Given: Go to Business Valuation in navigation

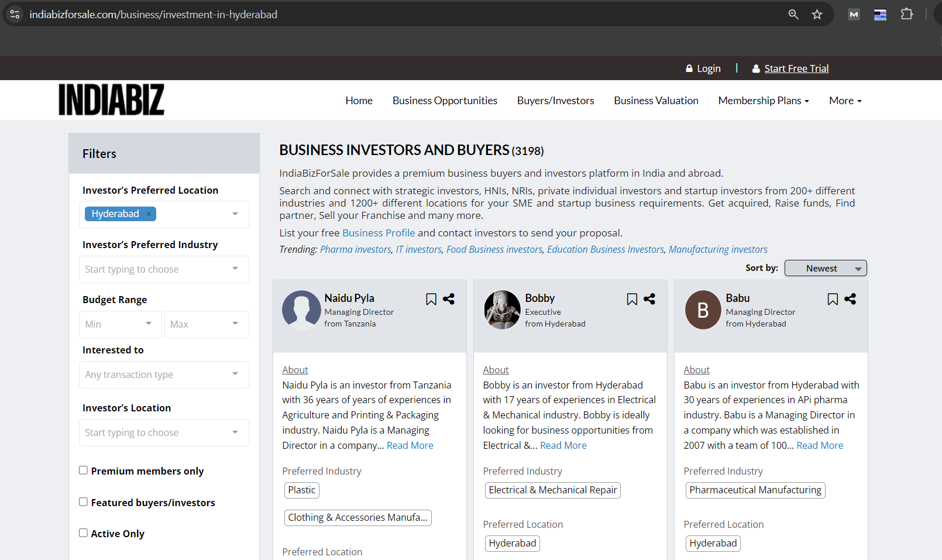Looking at the screenshot, I should [656, 101].
